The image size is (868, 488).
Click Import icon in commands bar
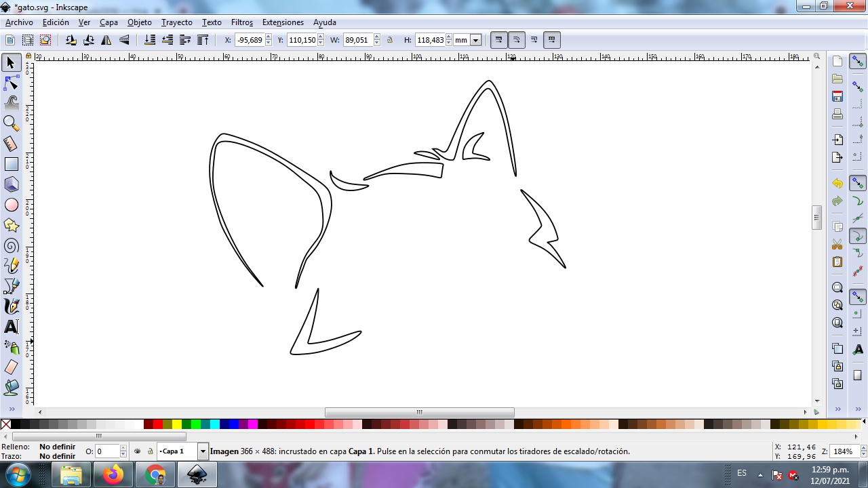(x=837, y=140)
